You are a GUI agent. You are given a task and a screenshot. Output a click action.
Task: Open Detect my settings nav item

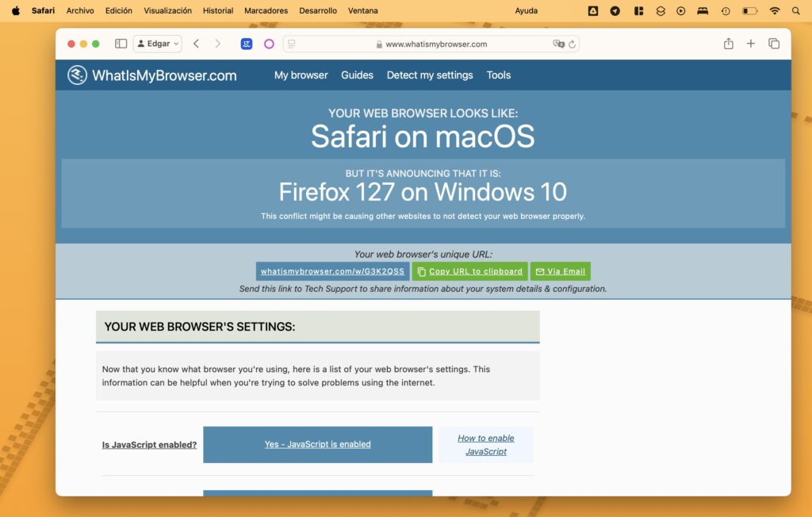coord(430,75)
